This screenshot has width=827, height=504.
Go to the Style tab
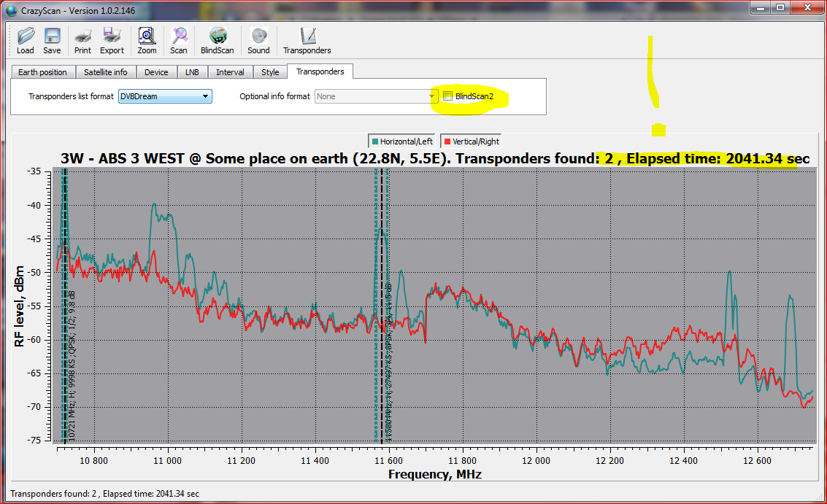270,72
